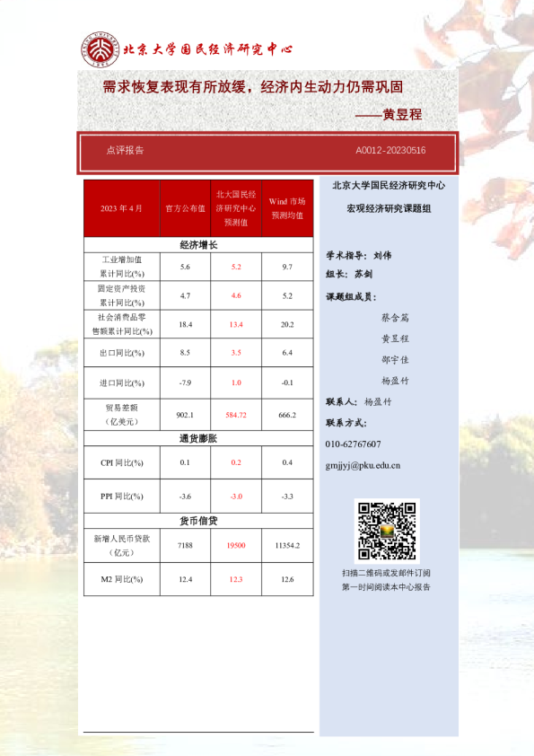Click the author name 黄昱程 under the title
Viewport: 534px width, 756px height.
click(x=402, y=114)
